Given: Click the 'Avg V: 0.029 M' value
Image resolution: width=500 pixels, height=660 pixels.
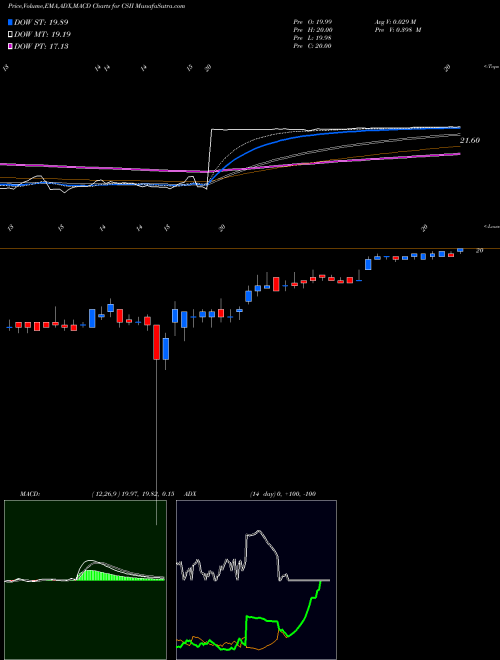Looking at the screenshot, I should click(395, 22).
